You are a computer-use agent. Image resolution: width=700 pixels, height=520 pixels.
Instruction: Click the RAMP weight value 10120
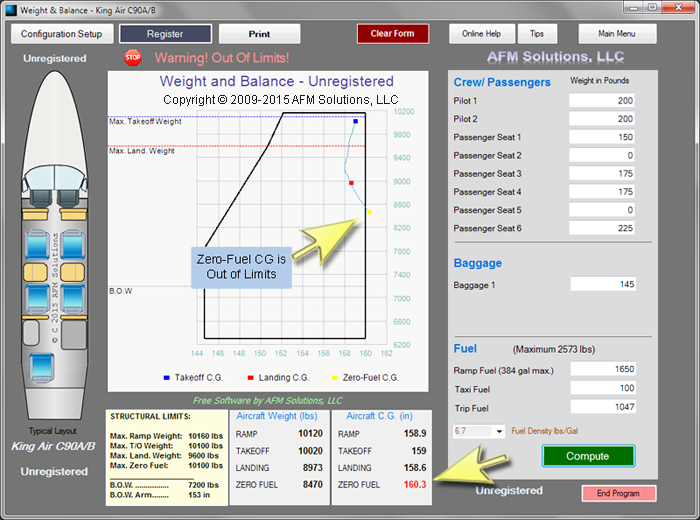[310, 433]
